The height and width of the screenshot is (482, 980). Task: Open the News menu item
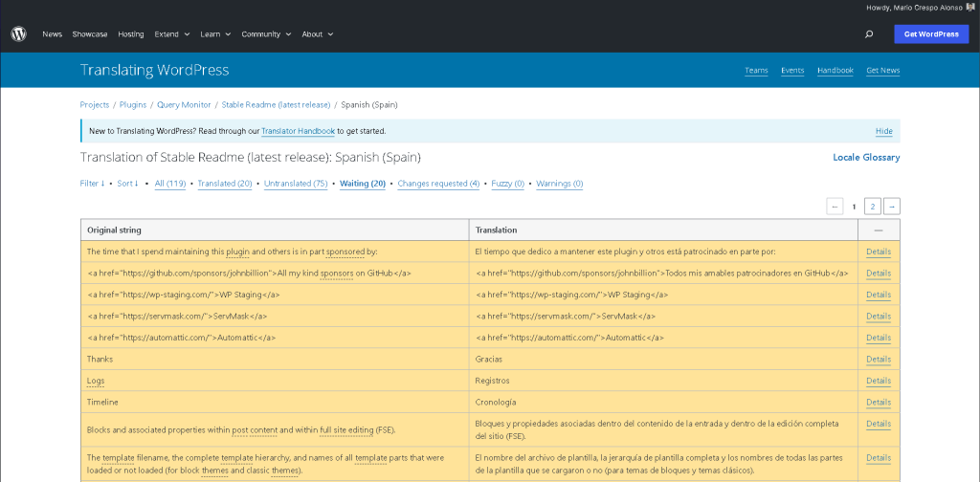tap(52, 34)
